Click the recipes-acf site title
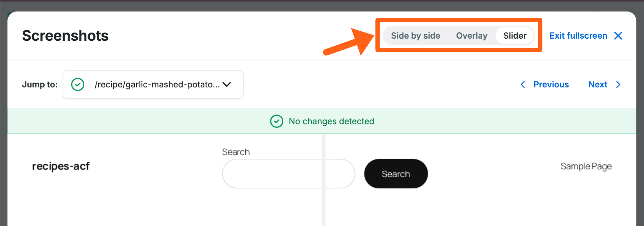The image size is (644, 226). pos(61,166)
